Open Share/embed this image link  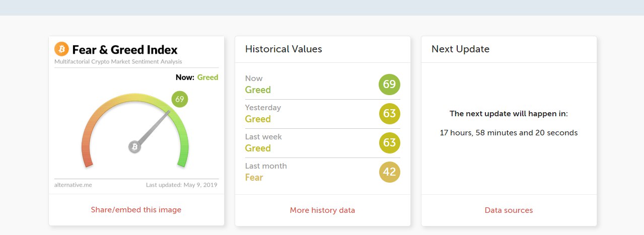[x=136, y=210]
